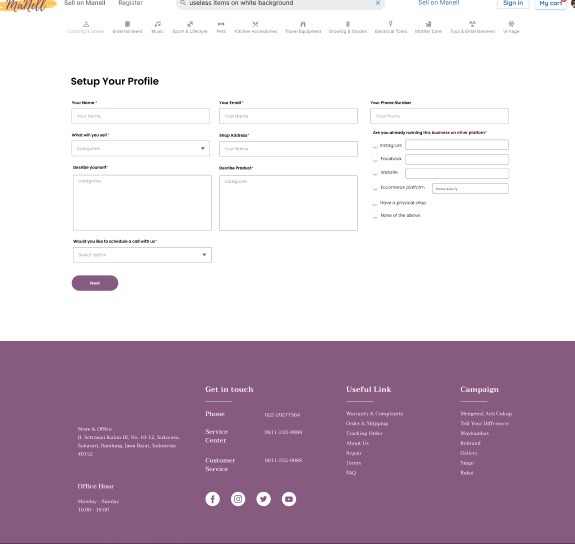Open the Sport & Lifestyle category icon
This screenshot has width=575, height=544.
click(190, 24)
